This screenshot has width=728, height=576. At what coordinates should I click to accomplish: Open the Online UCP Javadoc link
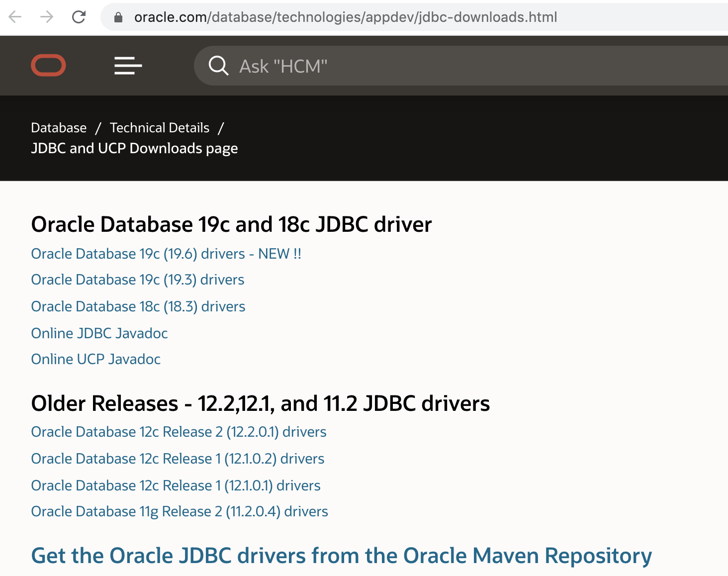(96, 359)
